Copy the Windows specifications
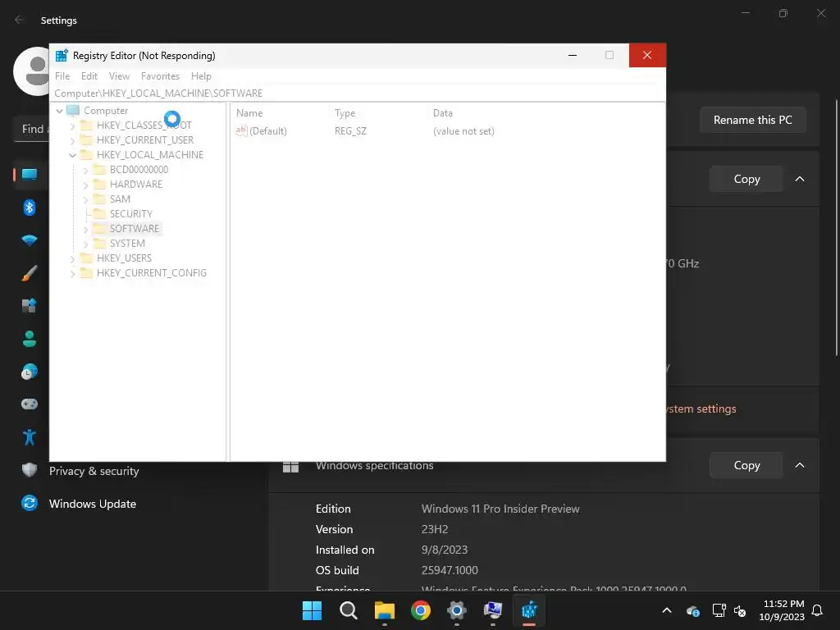The height and width of the screenshot is (630, 840). point(746,465)
